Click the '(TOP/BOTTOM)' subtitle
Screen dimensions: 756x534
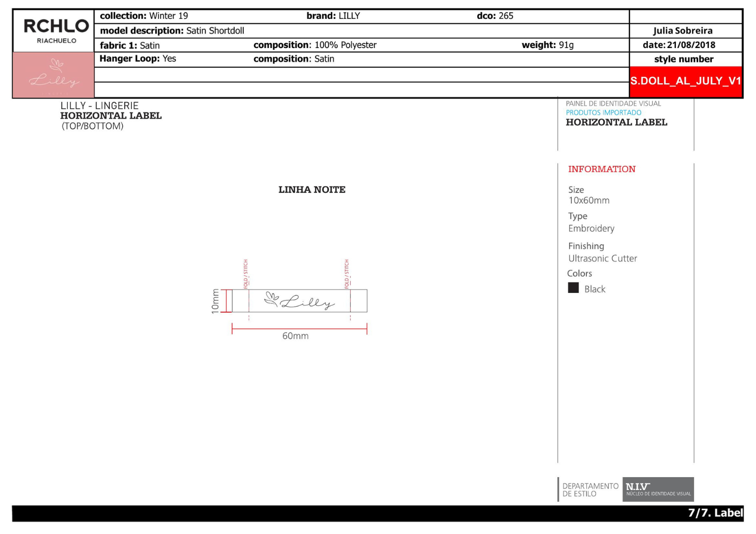(x=92, y=126)
